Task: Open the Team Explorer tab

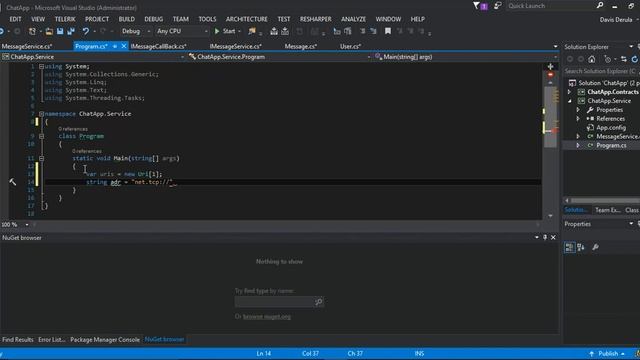Action: tap(607, 210)
